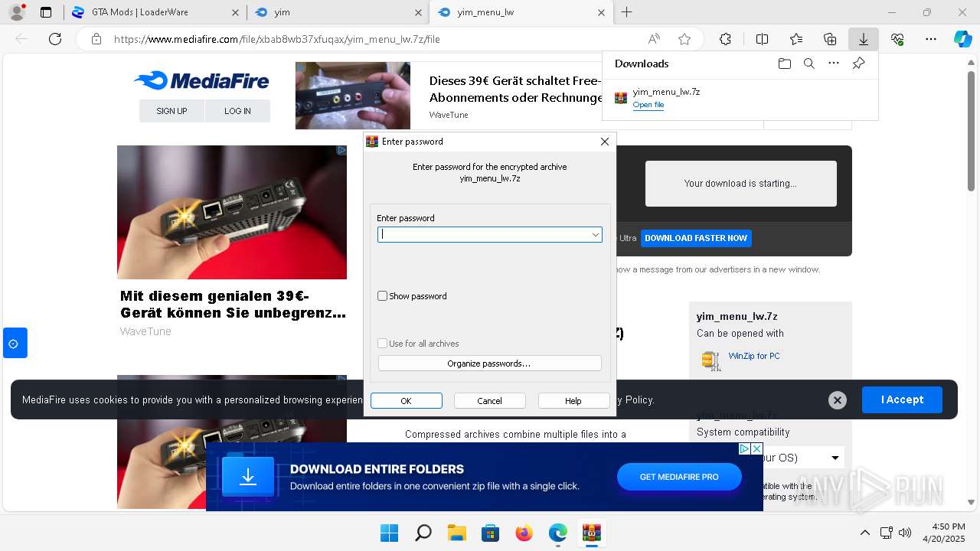This screenshot has width=980, height=551.
Task: Expand the password history dropdown arrow
Action: click(595, 235)
